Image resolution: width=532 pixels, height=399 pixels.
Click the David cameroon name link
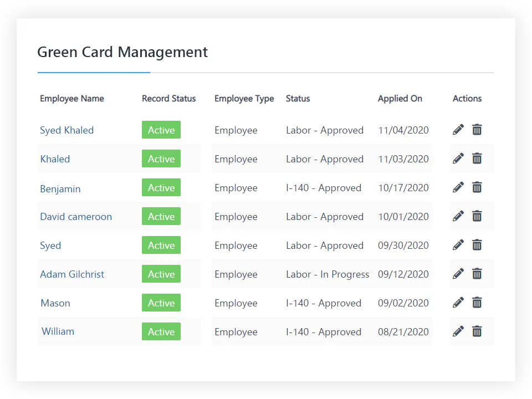pyautogui.click(x=76, y=217)
